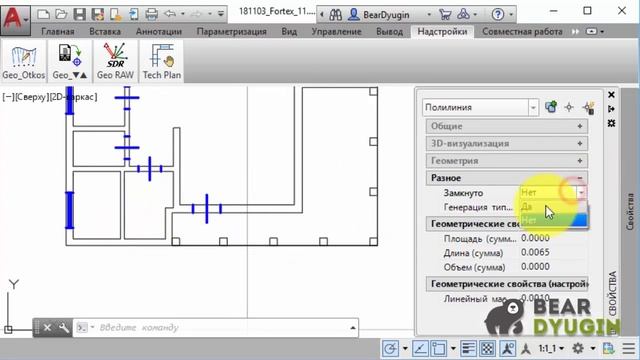This screenshot has height=360, width=640.
Task: Customize the quick access toolbar dropdown
Action: (221, 14)
